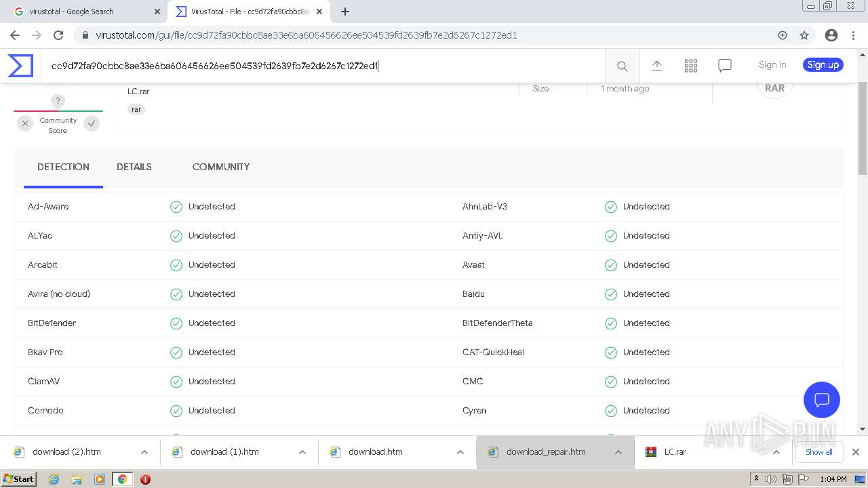868x488 pixels.
Task: Click the Windows Start button
Action: pos(18,479)
